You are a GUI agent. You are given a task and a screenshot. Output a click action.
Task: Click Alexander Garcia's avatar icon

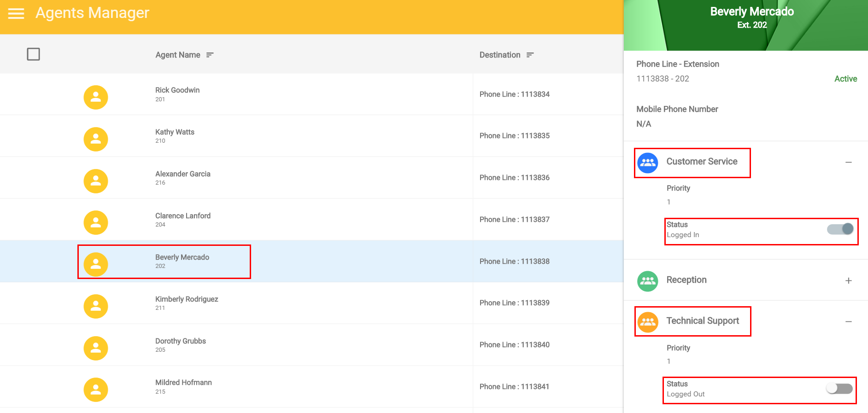(x=96, y=181)
